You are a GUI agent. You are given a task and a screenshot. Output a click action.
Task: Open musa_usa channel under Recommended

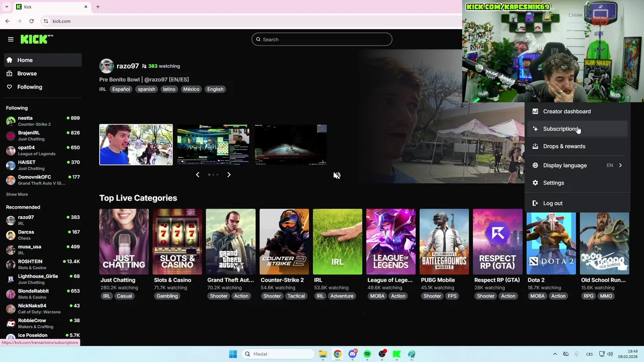43,249
